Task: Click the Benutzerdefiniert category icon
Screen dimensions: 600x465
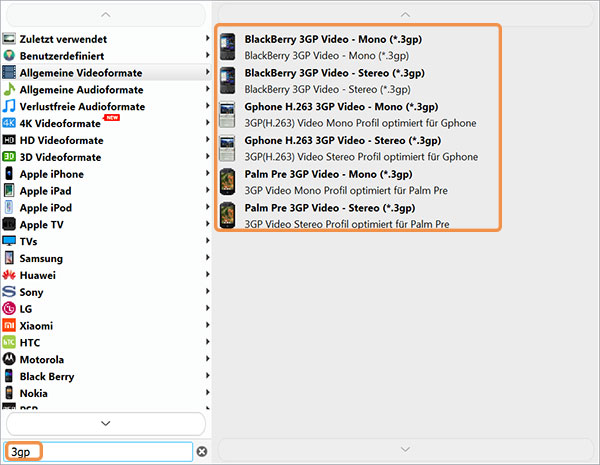Action: (9, 55)
